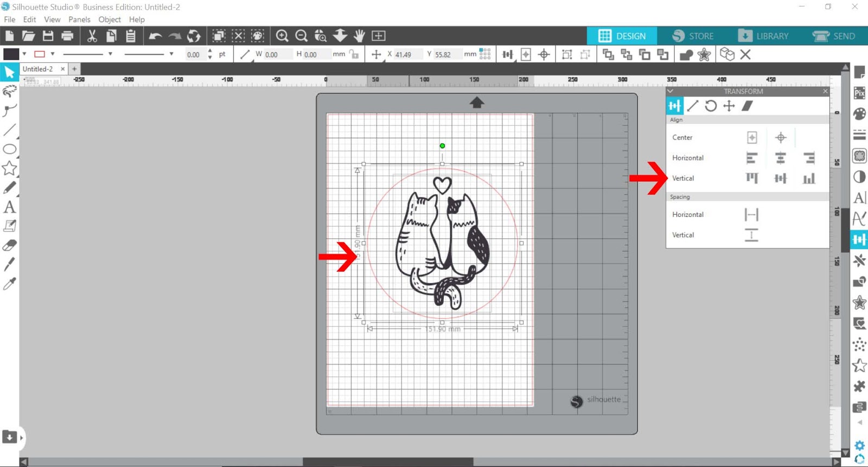Viewport: 868px width, 467px height.
Task: Open fill color dropdown arrow
Action: pyautogui.click(x=24, y=54)
